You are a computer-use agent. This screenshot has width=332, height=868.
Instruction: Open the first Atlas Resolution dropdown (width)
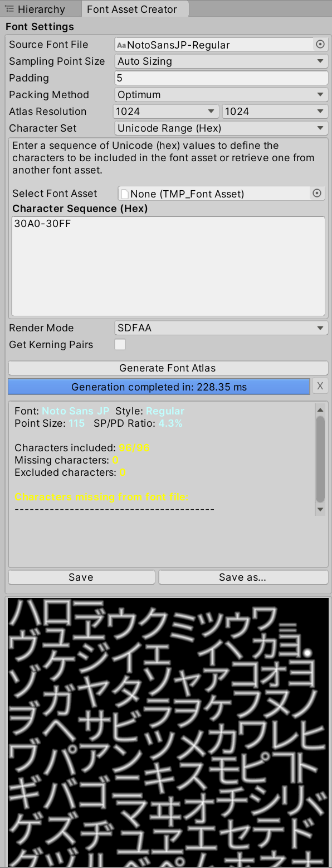(x=166, y=112)
